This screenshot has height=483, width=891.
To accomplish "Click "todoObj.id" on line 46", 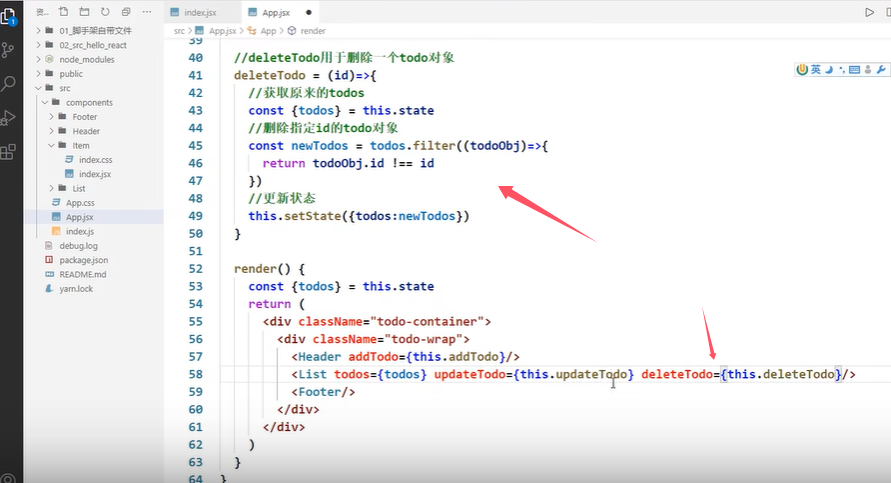I will 348,163.
